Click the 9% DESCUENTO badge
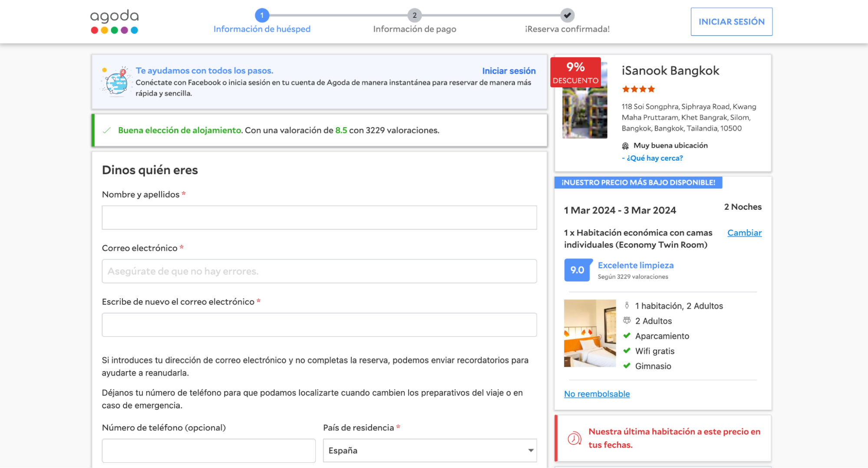Viewport: 868px width, 468px height. [x=575, y=73]
